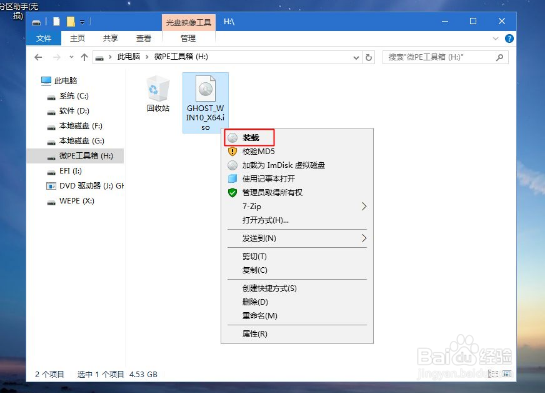The image size is (545, 393).
Task: Click 微PE工具箱 (H:) in the address breadcrumb
Action: 181,57
